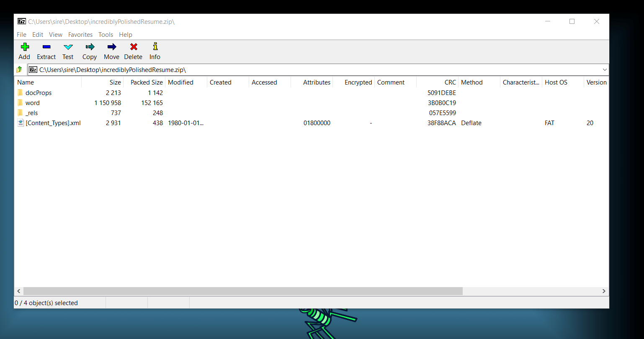Open the Edit menu
The height and width of the screenshot is (339, 644).
38,35
